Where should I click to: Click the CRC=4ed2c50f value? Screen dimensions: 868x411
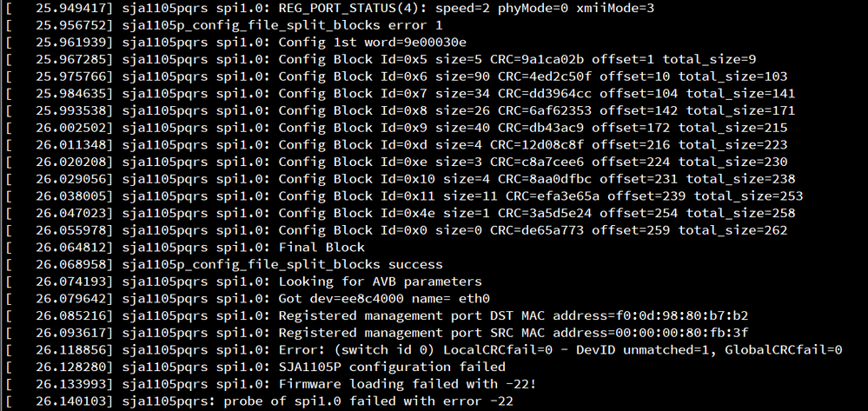tap(544, 76)
